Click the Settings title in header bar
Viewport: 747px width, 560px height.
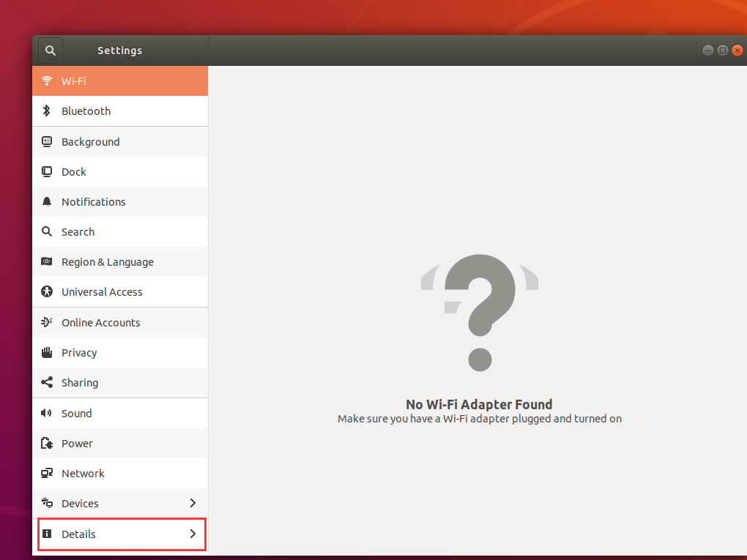pos(119,51)
